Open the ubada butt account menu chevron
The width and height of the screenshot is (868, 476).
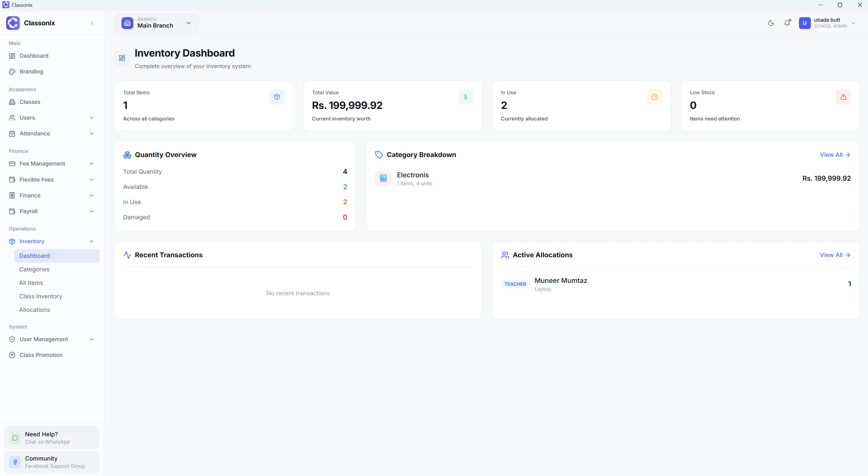(854, 23)
